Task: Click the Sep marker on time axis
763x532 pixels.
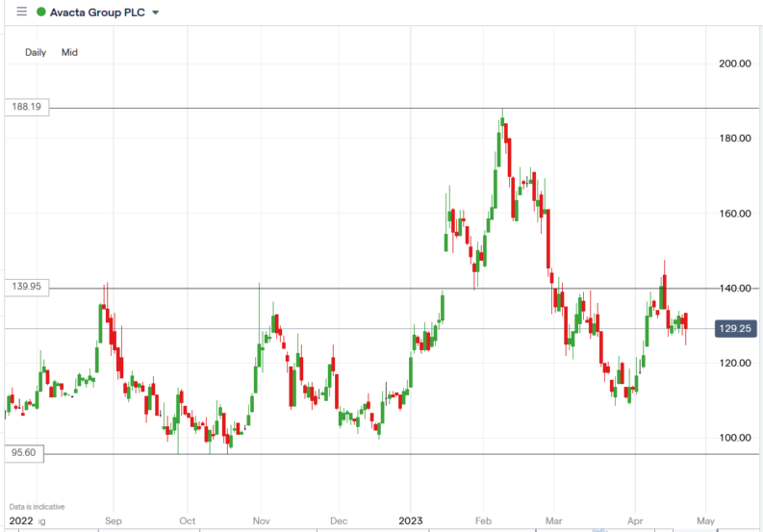Action: coord(113,520)
